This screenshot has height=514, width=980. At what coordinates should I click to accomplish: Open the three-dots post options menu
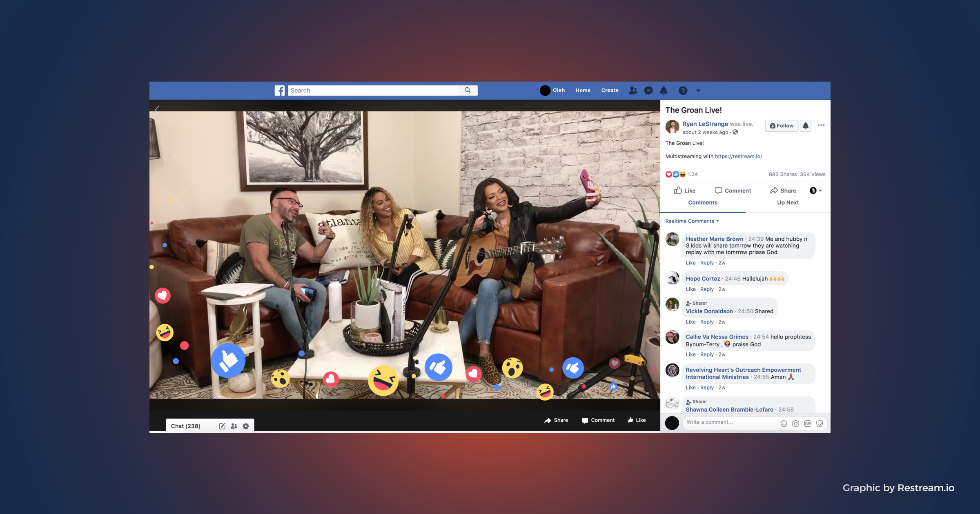click(821, 125)
